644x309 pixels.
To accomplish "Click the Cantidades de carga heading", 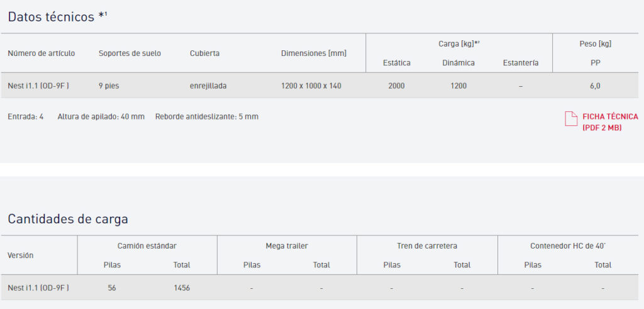I will (68, 219).
